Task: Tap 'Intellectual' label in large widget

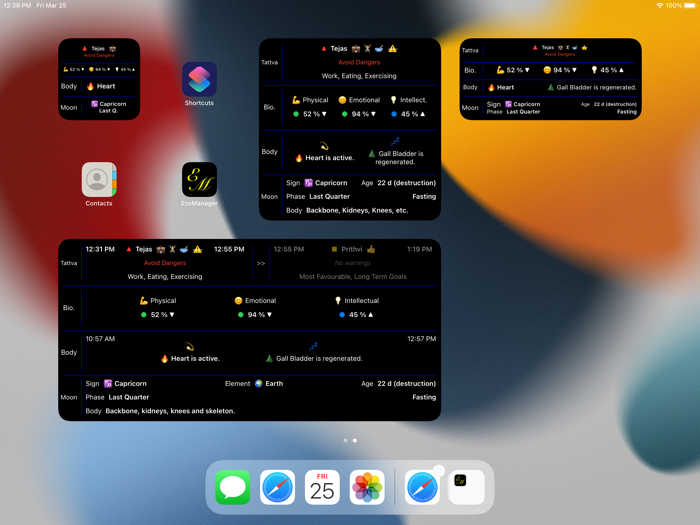Action: tap(362, 300)
